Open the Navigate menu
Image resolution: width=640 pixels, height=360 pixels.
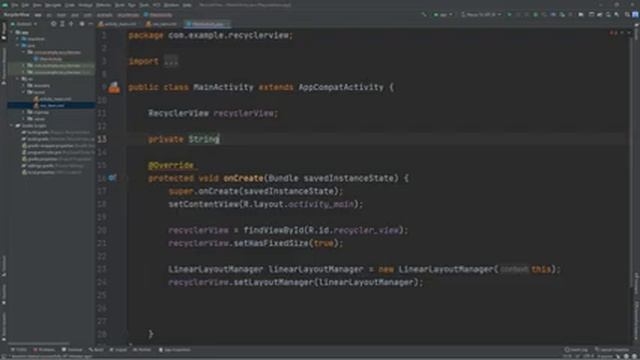[53, 5]
